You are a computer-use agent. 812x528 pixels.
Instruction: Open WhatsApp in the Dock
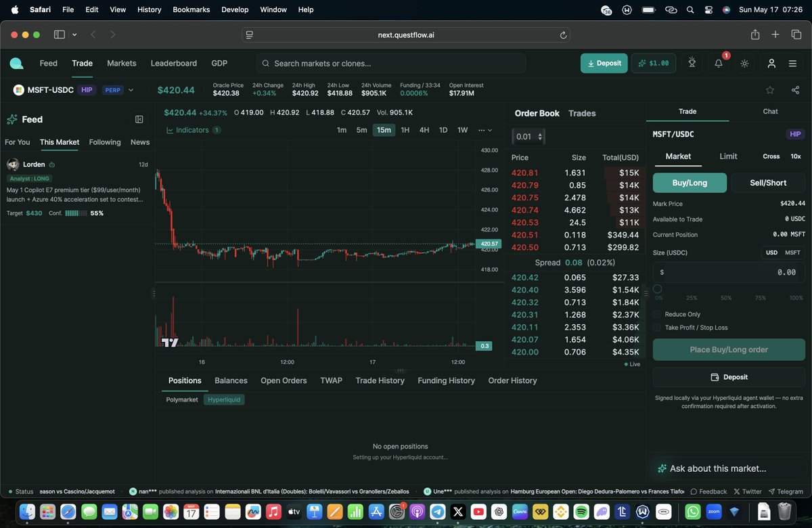pyautogui.click(x=693, y=512)
